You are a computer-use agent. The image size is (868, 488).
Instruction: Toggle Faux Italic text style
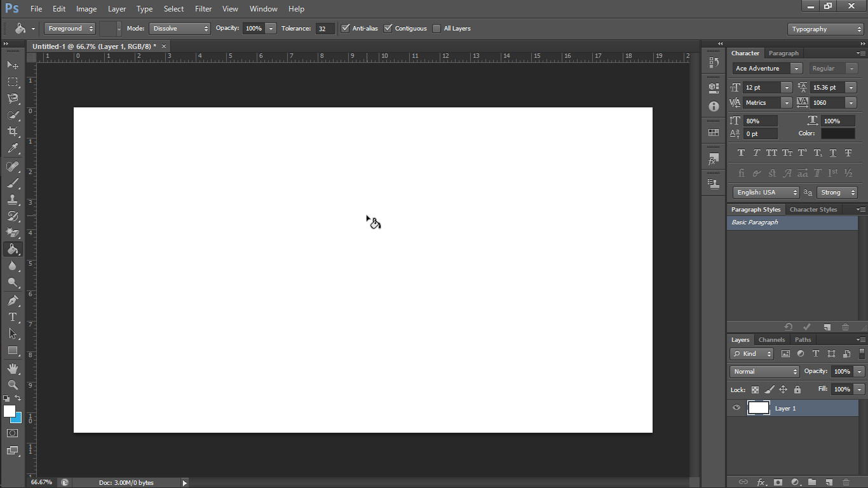[756, 153]
